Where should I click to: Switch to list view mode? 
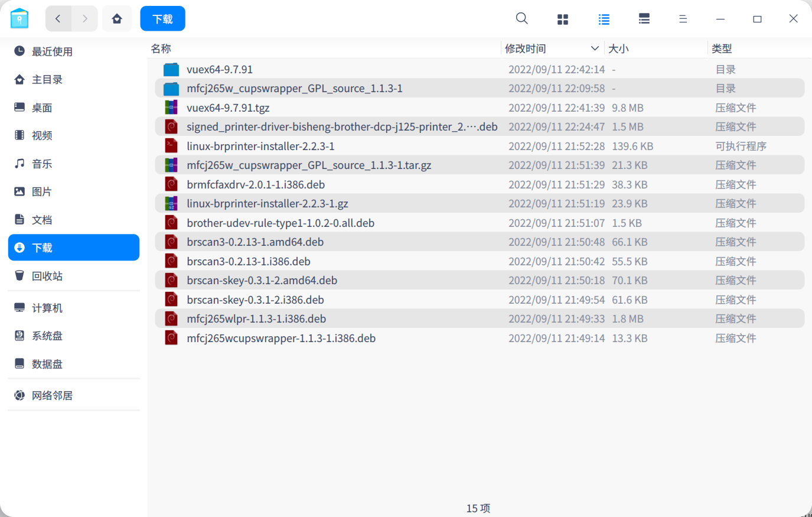pos(604,18)
